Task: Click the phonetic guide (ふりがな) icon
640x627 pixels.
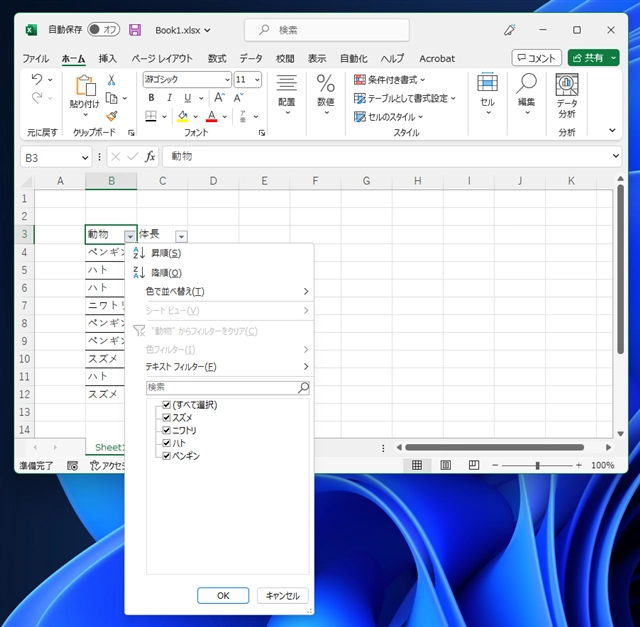Action: click(x=243, y=116)
